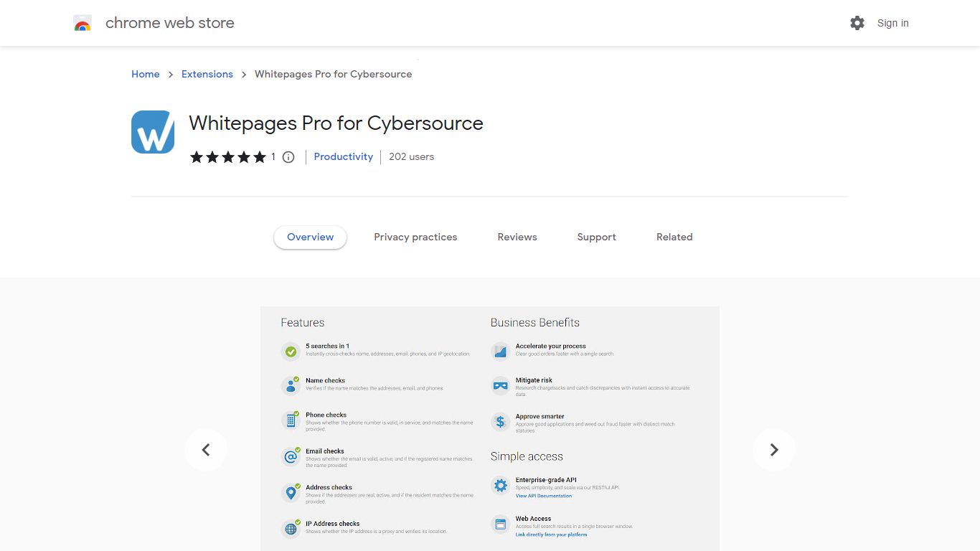Click the Name checks person icon
This screenshot has width=980, height=551.
(291, 386)
